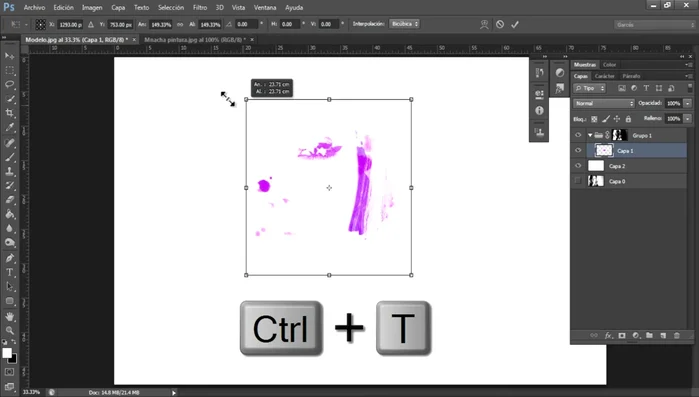The height and width of the screenshot is (397, 699).
Task: Select the Hand tool
Action: point(9,316)
